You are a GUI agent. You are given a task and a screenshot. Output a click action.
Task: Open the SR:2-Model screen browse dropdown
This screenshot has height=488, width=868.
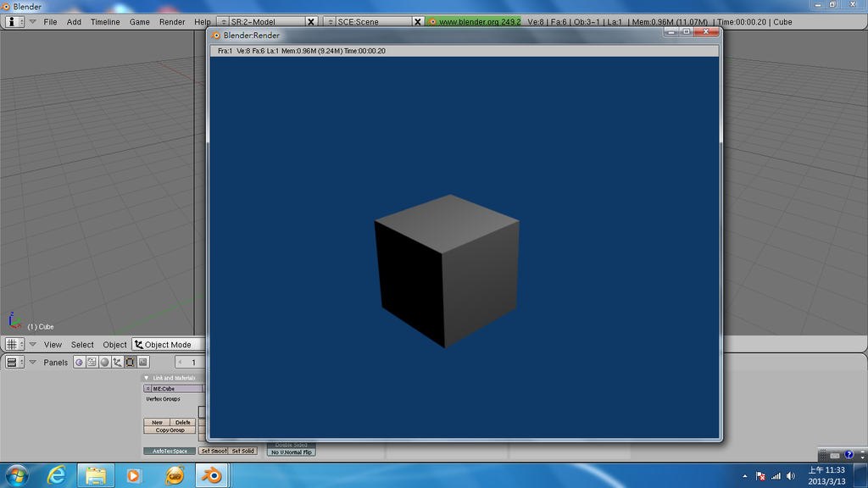point(223,22)
